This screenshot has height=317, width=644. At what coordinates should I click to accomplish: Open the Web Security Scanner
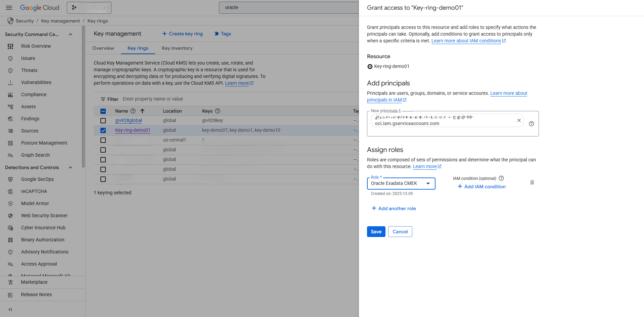[44, 215]
